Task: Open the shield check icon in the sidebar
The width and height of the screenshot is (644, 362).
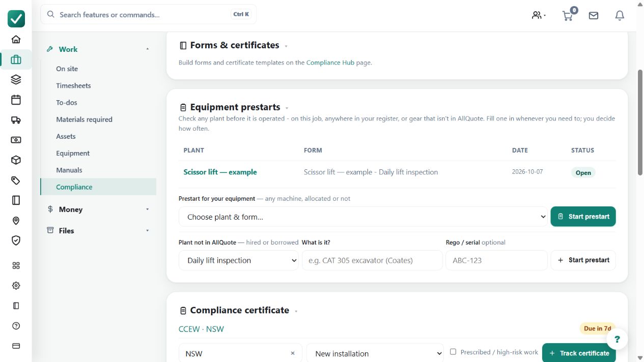Action: [16, 240]
